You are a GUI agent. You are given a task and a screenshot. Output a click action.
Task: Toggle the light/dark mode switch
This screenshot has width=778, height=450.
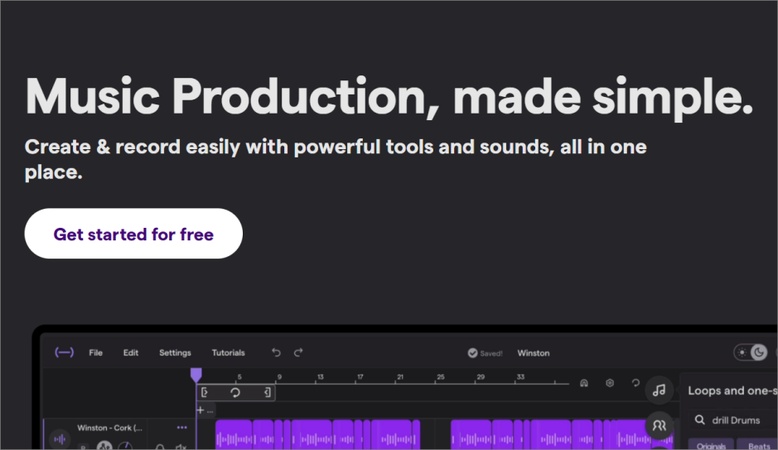pos(751,353)
